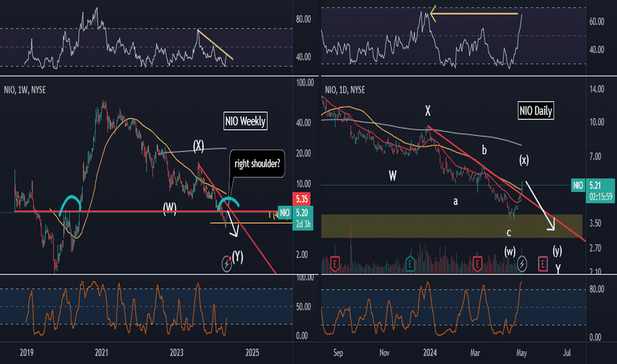Click 2019 on the weekly time axis
The image size is (617, 364).
pos(26,353)
